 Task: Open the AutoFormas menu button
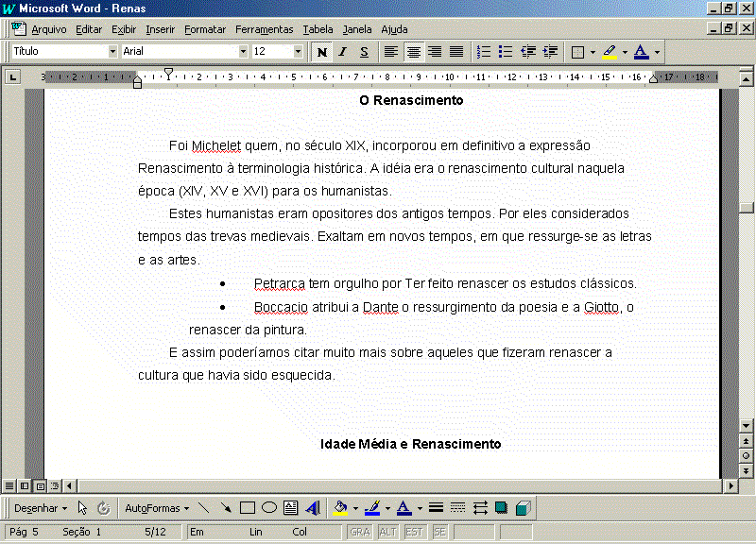click(157, 508)
